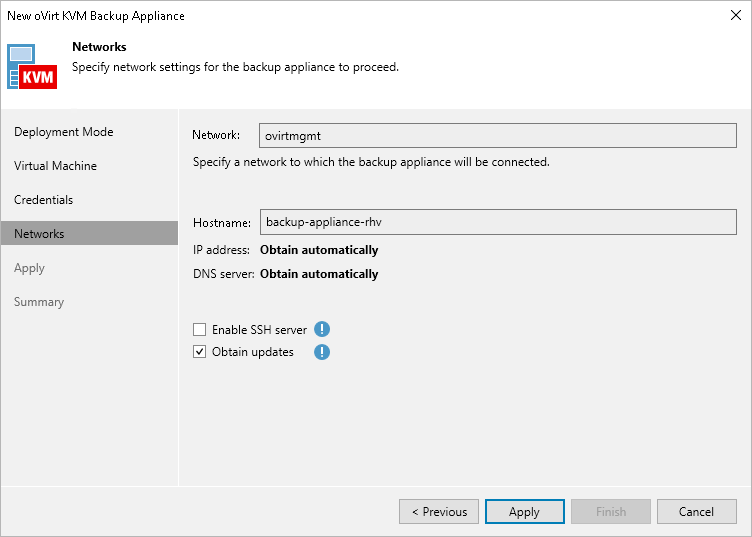Click the 'Specify a network to which' hint text
This screenshot has width=752, height=537.
click(371, 162)
